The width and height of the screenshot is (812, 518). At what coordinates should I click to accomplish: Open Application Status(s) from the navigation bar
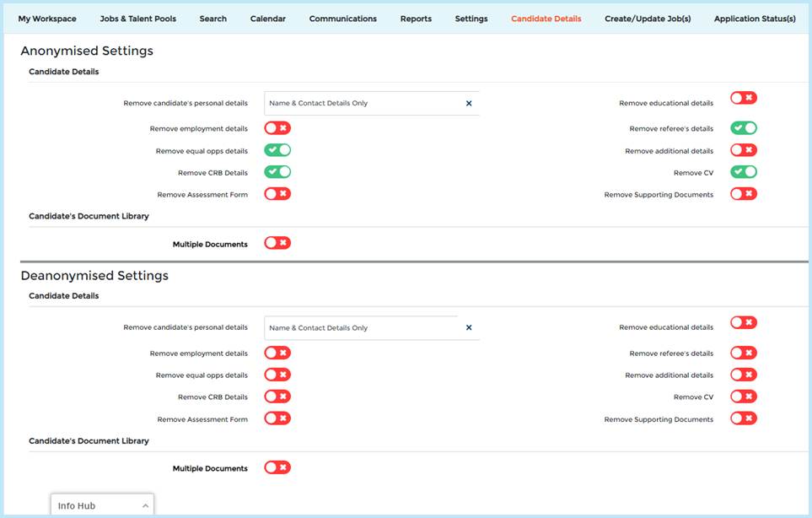coord(755,18)
